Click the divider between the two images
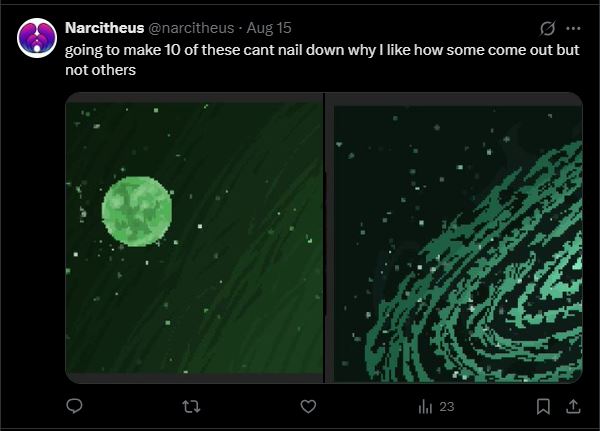The height and width of the screenshot is (431, 600). coord(324,237)
